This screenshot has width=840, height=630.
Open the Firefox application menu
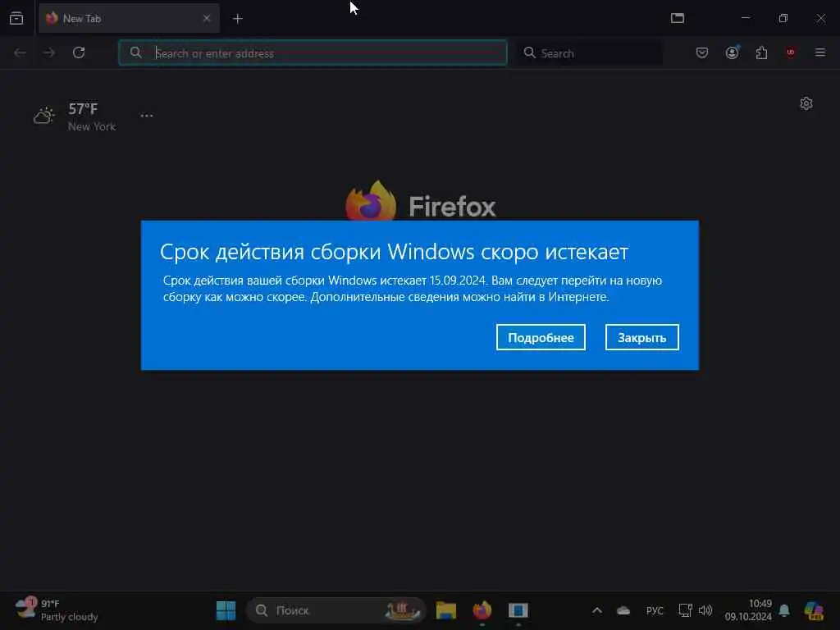point(820,52)
